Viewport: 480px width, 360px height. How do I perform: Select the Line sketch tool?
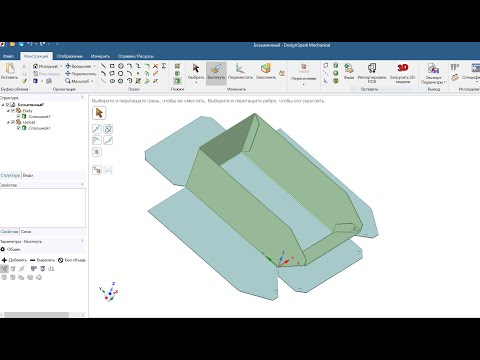pos(104,66)
